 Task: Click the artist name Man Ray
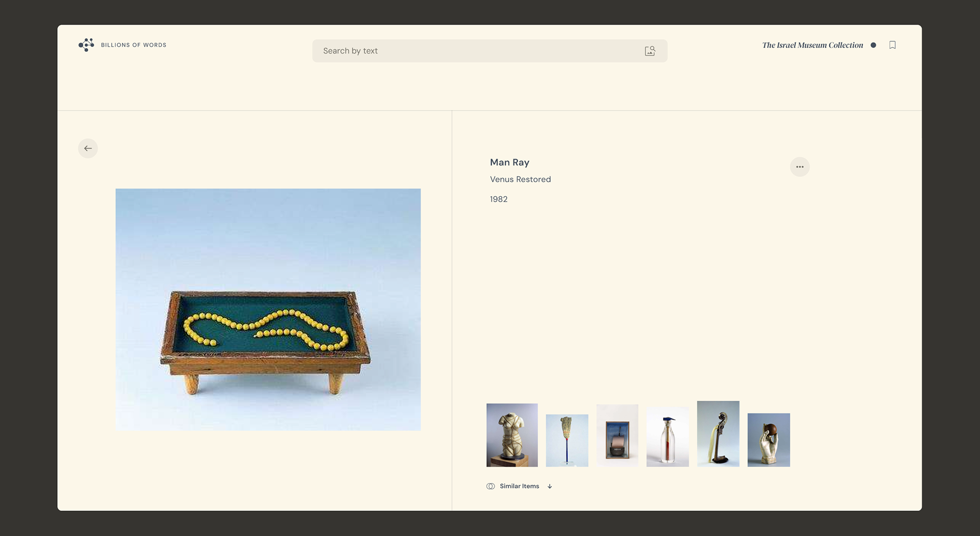pos(509,162)
